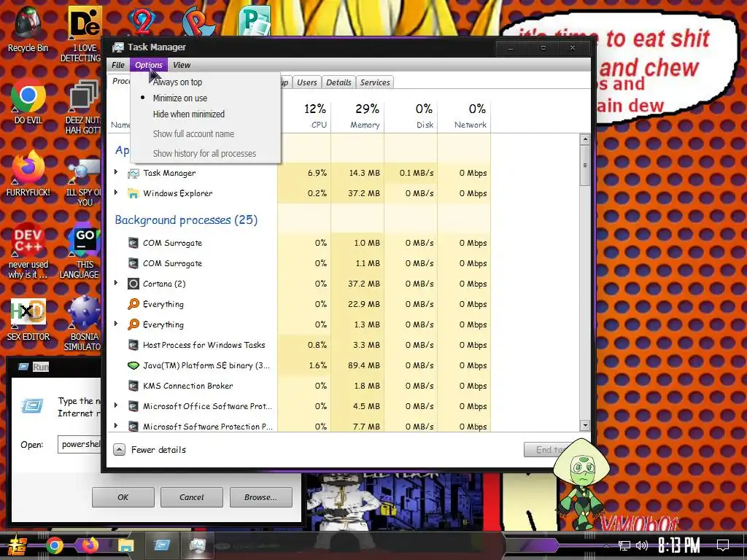Select the DEEZ NUTZ desktop shortcut
747x560 pixels.
pyautogui.click(x=83, y=108)
